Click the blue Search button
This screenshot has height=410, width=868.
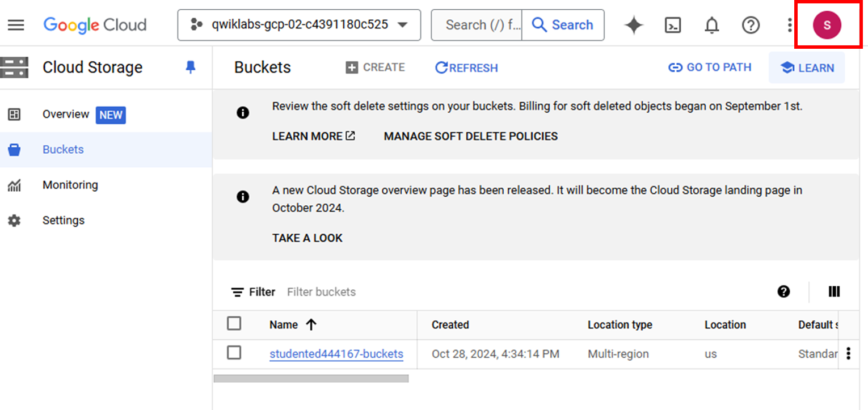(x=563, y=25)
